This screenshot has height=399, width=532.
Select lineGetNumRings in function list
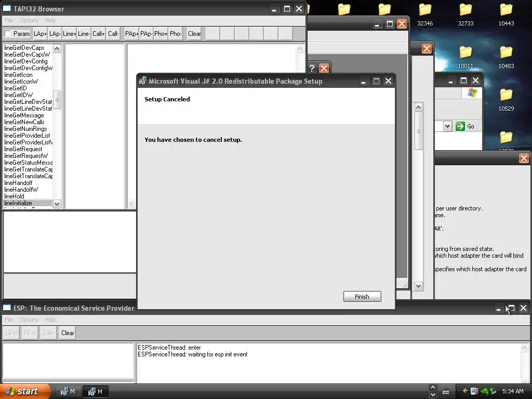point(25,129)
